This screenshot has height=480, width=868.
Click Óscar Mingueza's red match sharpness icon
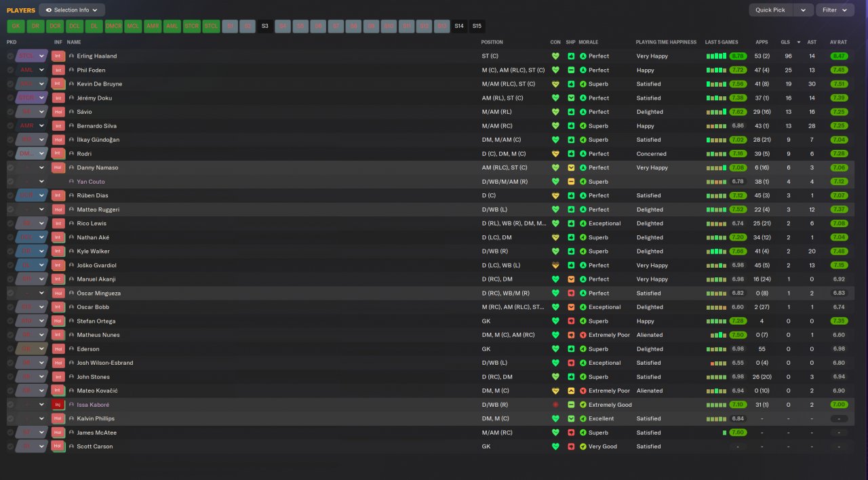(571, 293)
